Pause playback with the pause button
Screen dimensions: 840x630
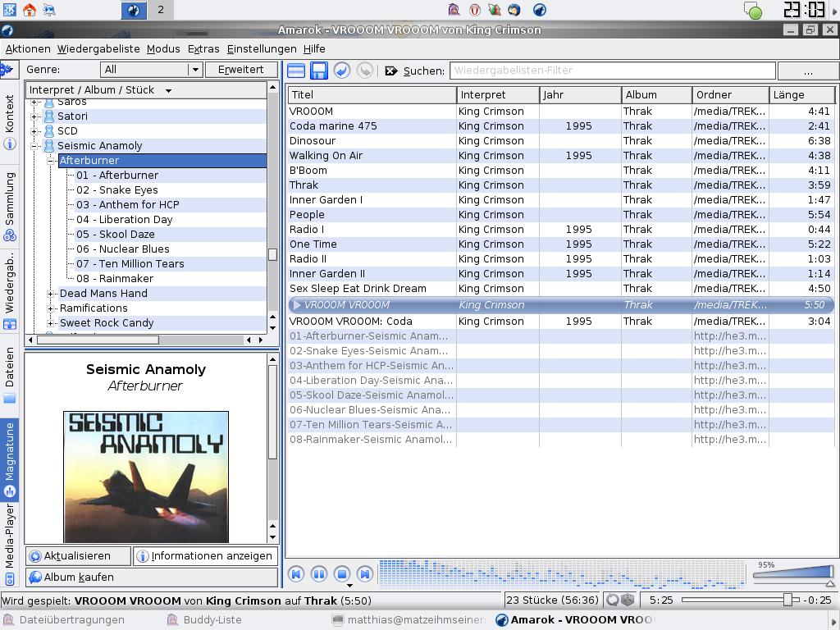[319, 574]
